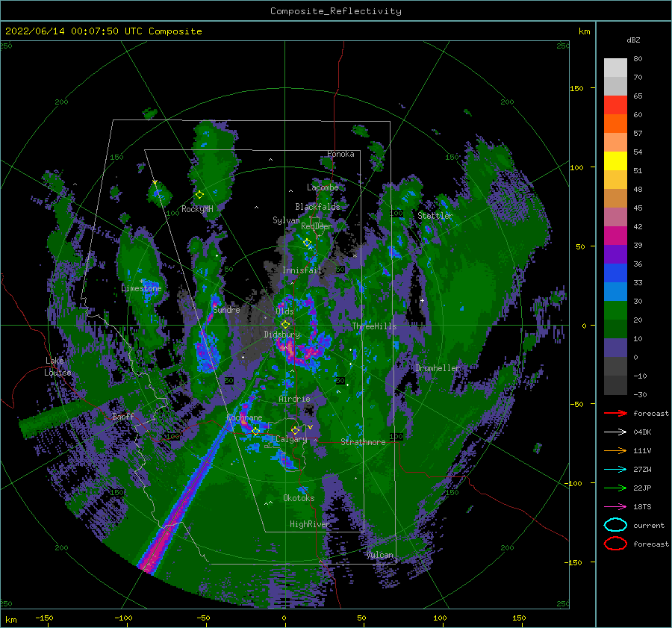Click the magenta 18TS arrow icon

(615, 507)
